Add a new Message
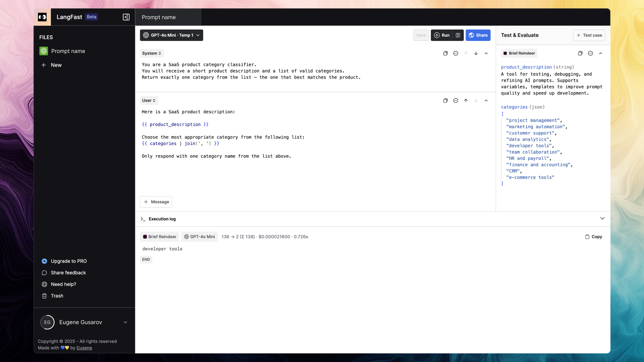This screenshot has height=362, width=644. tap(156, 202)
